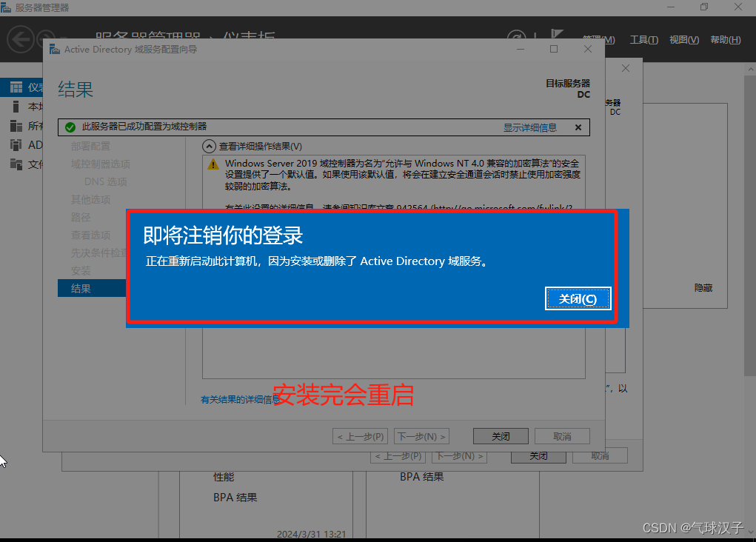Click the green success check icon
The image size is (756, 542).
(x=70, y=127)
